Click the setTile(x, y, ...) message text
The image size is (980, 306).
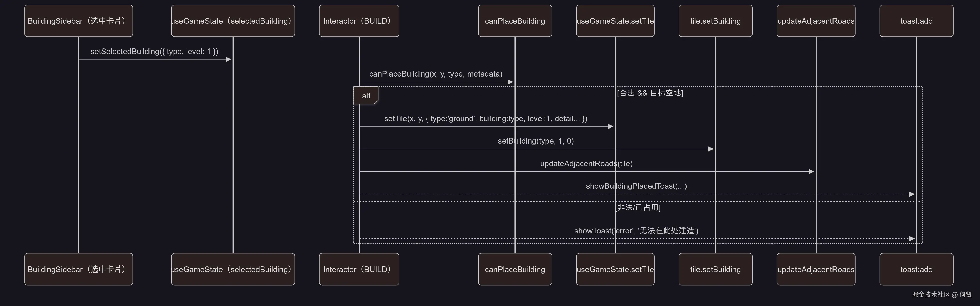[x=485, y=119]
